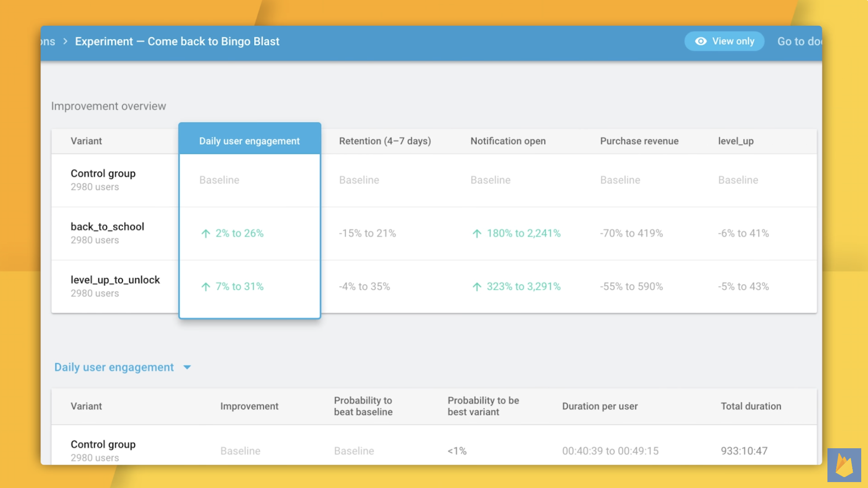
Task: Click up arrow beside 180% to 2,241%
Action: click(x=477, y=233)
